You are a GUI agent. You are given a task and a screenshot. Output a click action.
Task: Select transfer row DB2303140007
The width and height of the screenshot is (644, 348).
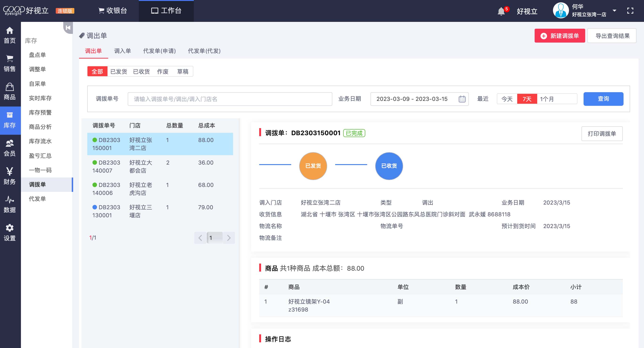(160, 166)
